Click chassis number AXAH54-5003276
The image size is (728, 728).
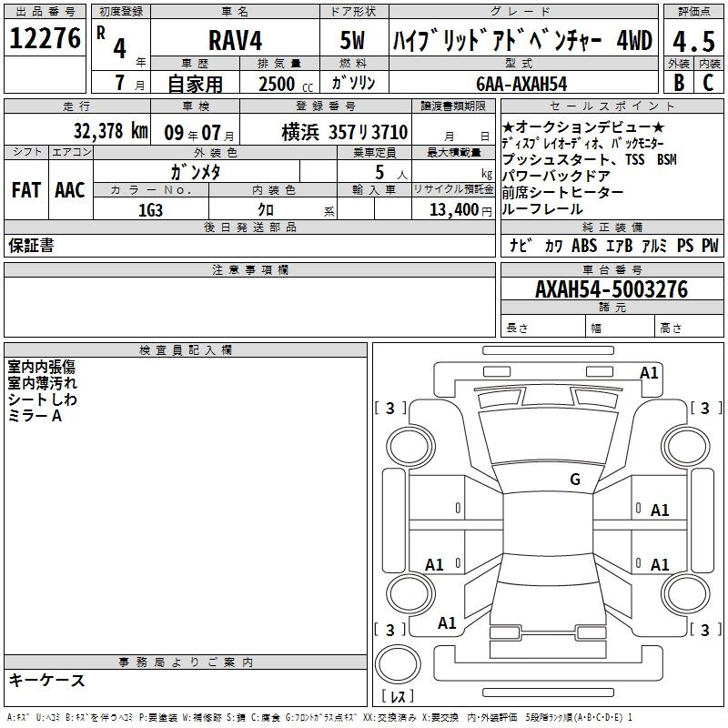612,289
